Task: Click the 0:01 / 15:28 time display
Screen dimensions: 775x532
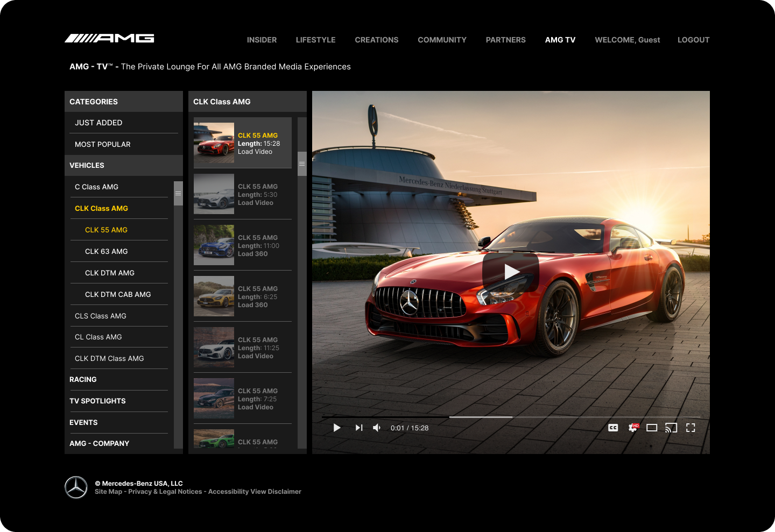Action: click(x=410, y=428)
